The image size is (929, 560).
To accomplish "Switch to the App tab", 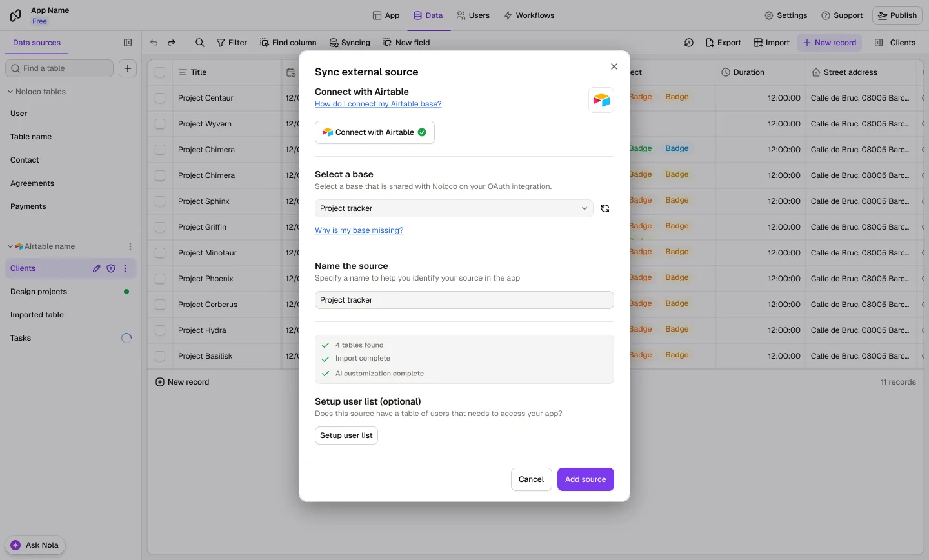I will 386,15.
